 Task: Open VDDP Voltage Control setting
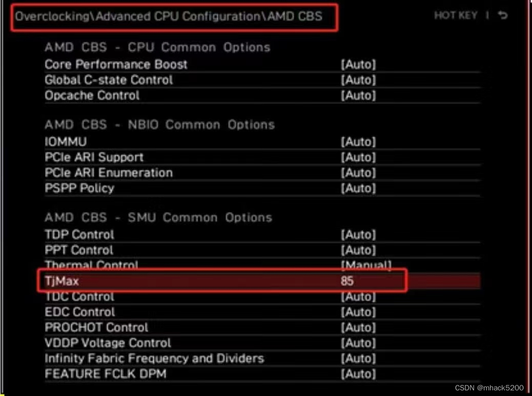(x=262, y=343)
